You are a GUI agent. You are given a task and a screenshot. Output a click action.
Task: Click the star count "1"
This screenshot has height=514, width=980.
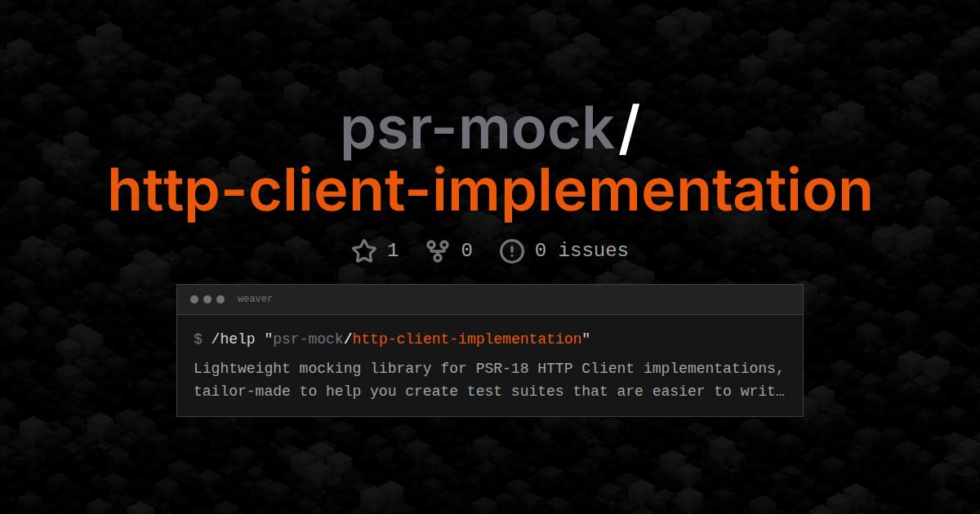393,250
